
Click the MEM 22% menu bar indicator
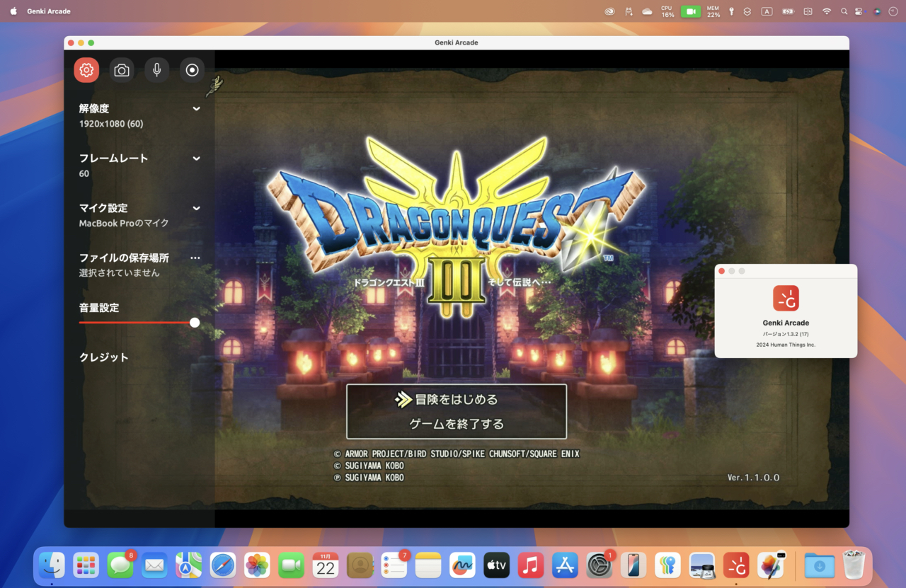(x=713, y=11)
